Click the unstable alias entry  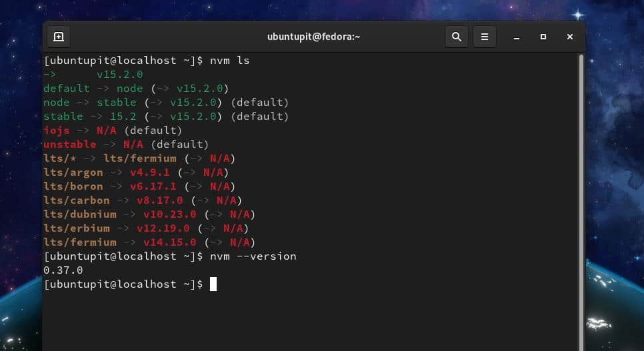pos(70,145)
